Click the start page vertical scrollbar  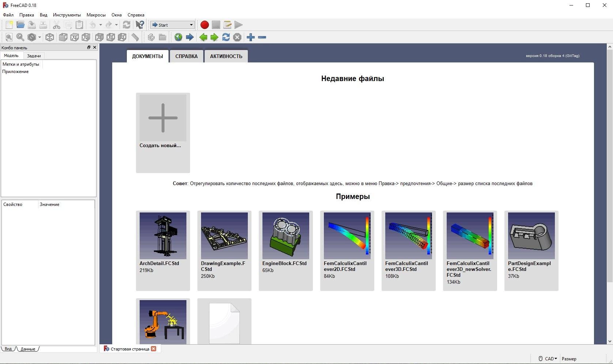pyautogui.click(x=610, y=166)
